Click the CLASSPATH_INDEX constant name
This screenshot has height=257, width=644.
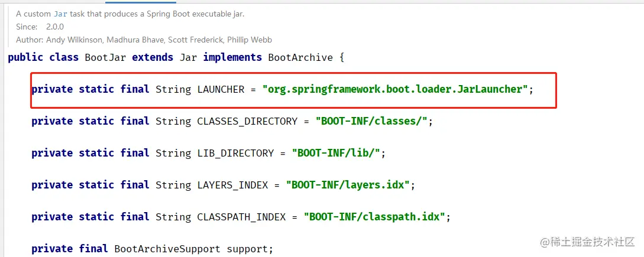click(x=241, y=217)
